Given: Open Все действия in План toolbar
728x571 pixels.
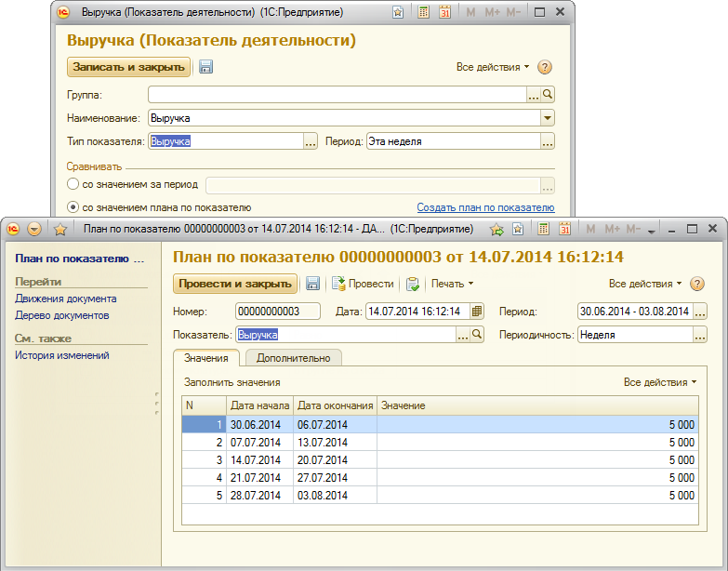Looking at the screenshot, I should click(645, 284).
